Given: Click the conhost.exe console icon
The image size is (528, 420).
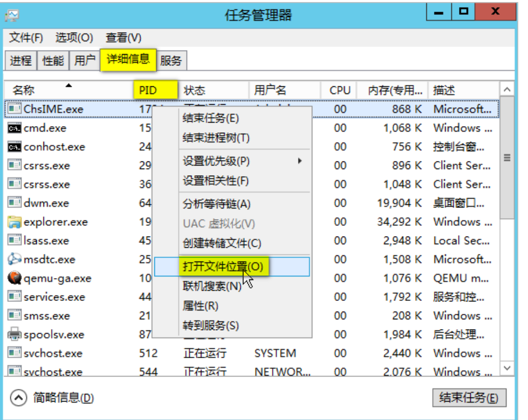Looking at the screenshot, I should coord(14,147).
